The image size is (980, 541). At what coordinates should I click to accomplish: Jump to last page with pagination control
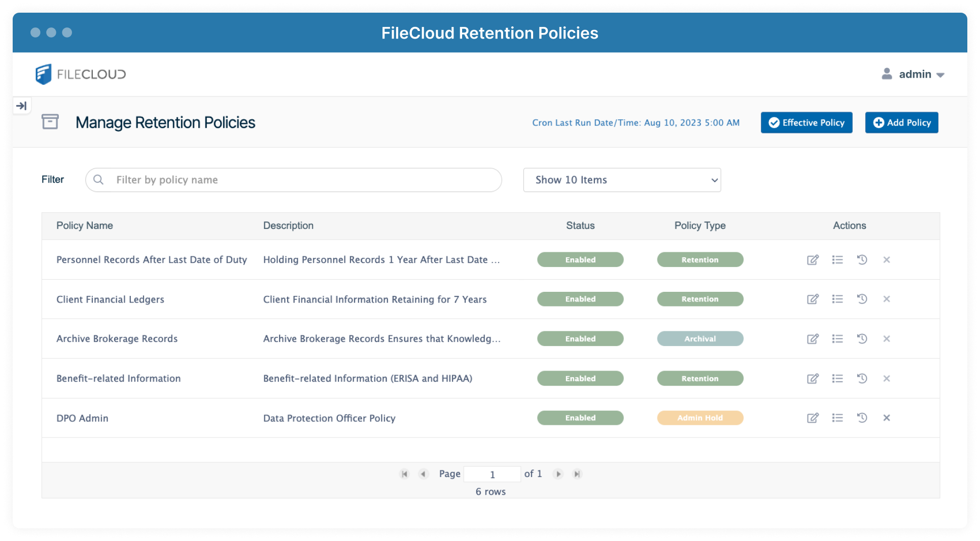577,474
